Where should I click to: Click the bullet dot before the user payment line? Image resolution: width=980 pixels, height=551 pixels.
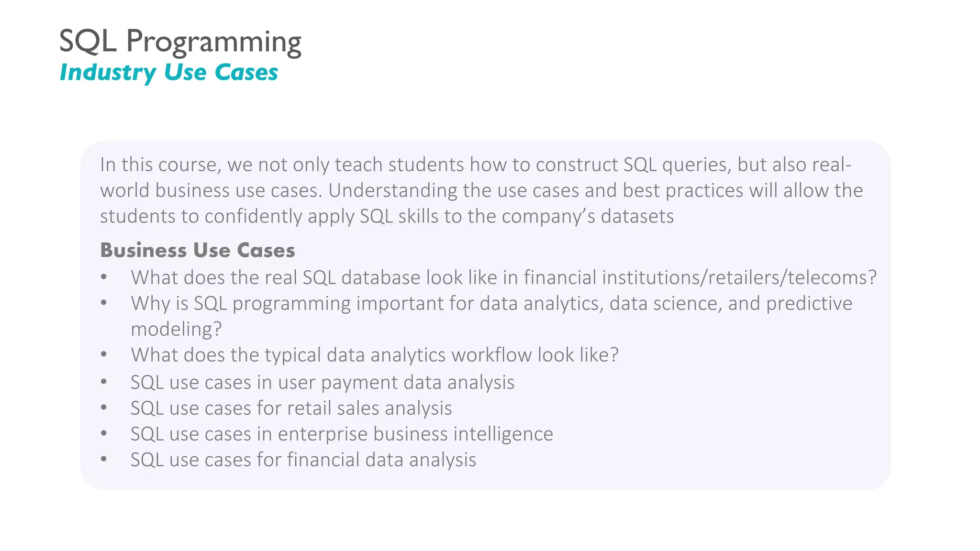[x=104, y=382]
